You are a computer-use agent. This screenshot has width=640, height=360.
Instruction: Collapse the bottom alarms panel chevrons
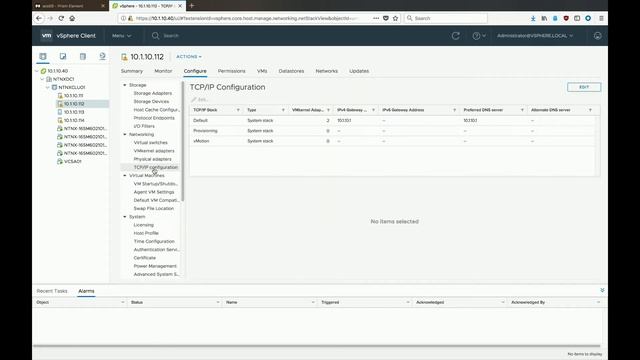[x=602, y=290]
